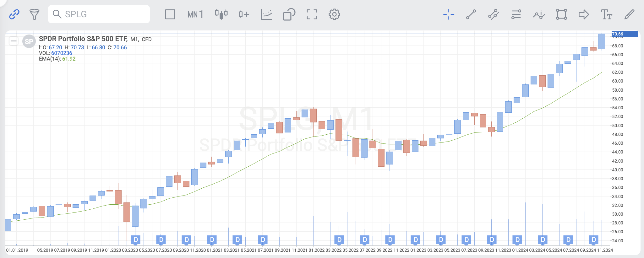The height and width of the screenshot is (258, 644).
Task: Click the 11.2024 date axis label
Action: (605, 250)
